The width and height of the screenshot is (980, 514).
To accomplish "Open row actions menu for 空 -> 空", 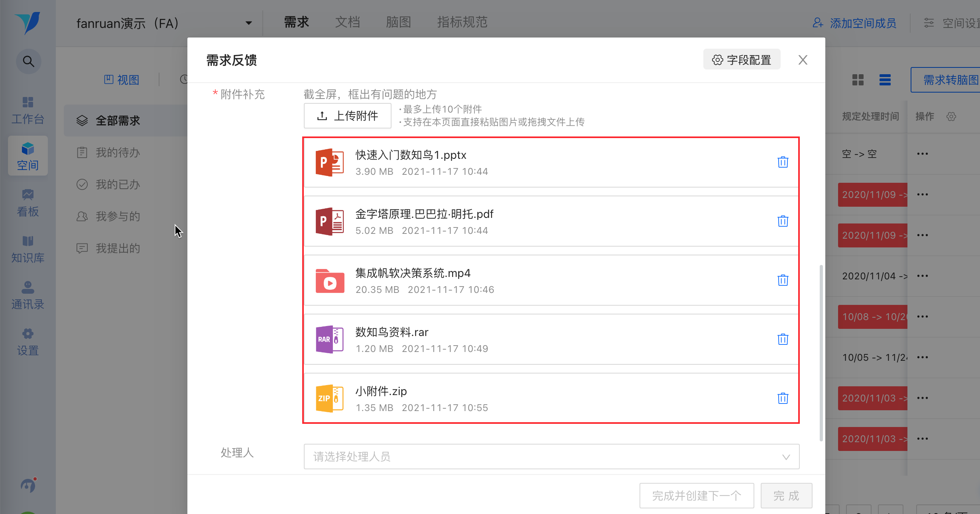I will point(922,154).
